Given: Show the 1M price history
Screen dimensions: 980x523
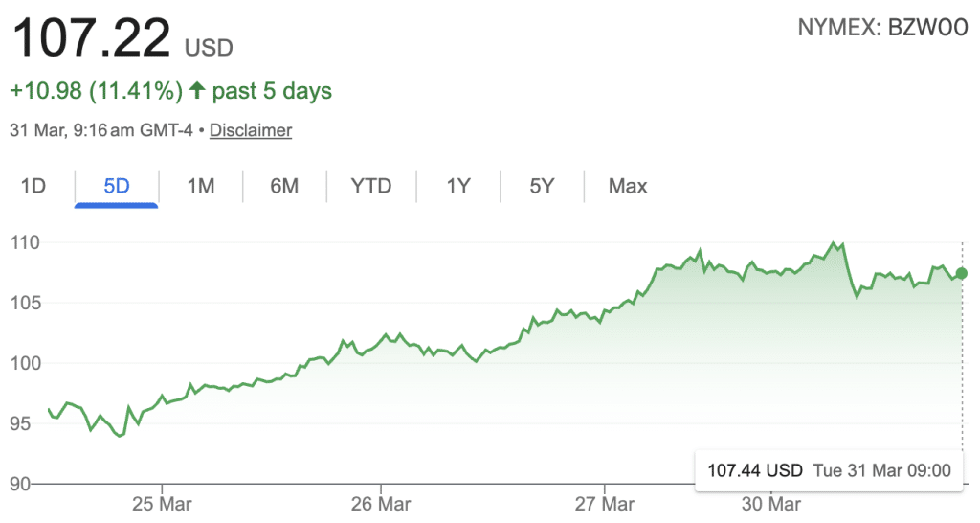Looking at the screenshot, I should pyautogui.click(x=200, y=186).
